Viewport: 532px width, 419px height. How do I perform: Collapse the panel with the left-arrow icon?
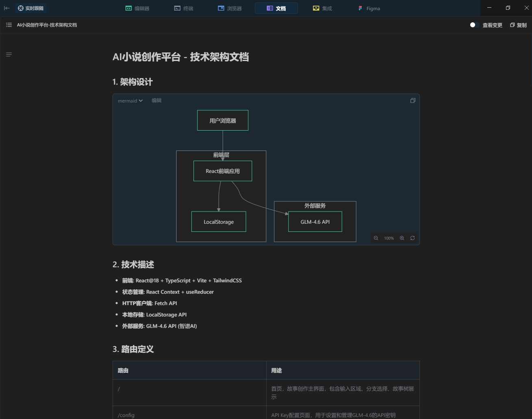click(x=7, y=8)
